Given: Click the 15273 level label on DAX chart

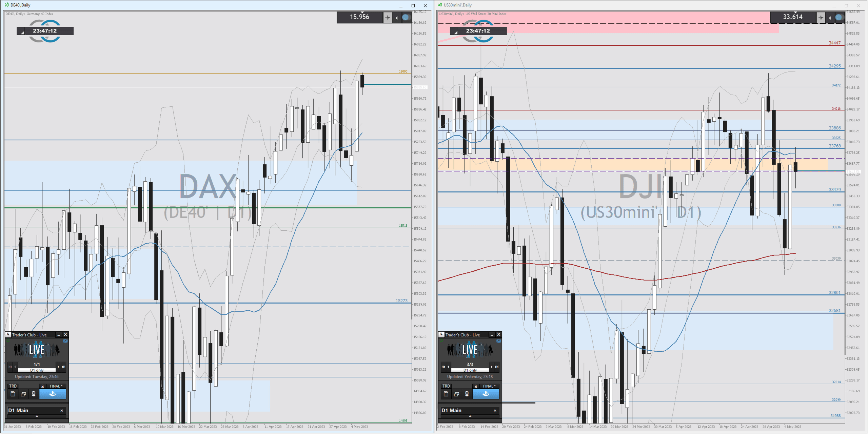Looking at the screenshot, I should [401, 301].
